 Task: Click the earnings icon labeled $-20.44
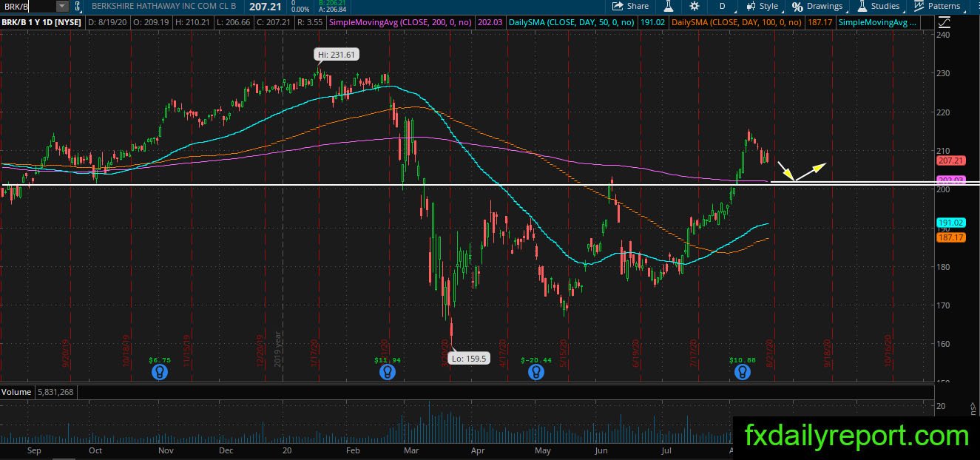pyautogui.click(x=536, y=373)
